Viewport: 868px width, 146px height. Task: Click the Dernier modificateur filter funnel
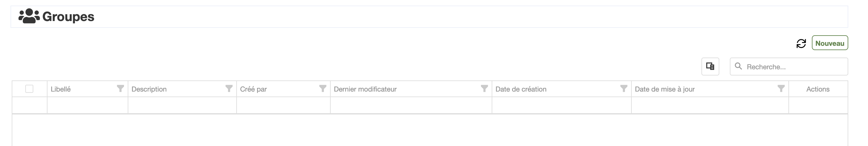click(x=484, y=88)
